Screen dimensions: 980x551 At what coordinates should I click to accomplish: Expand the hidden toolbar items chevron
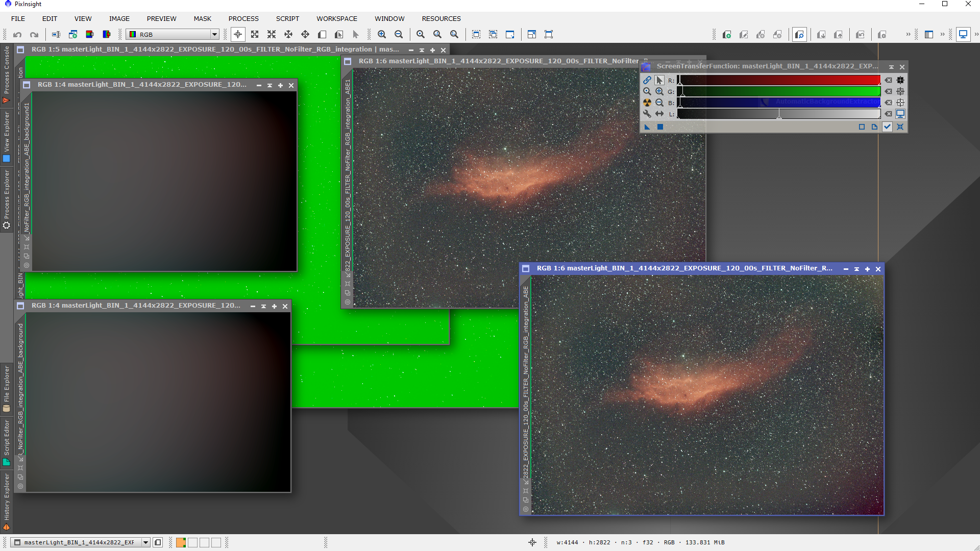point(908,34)
